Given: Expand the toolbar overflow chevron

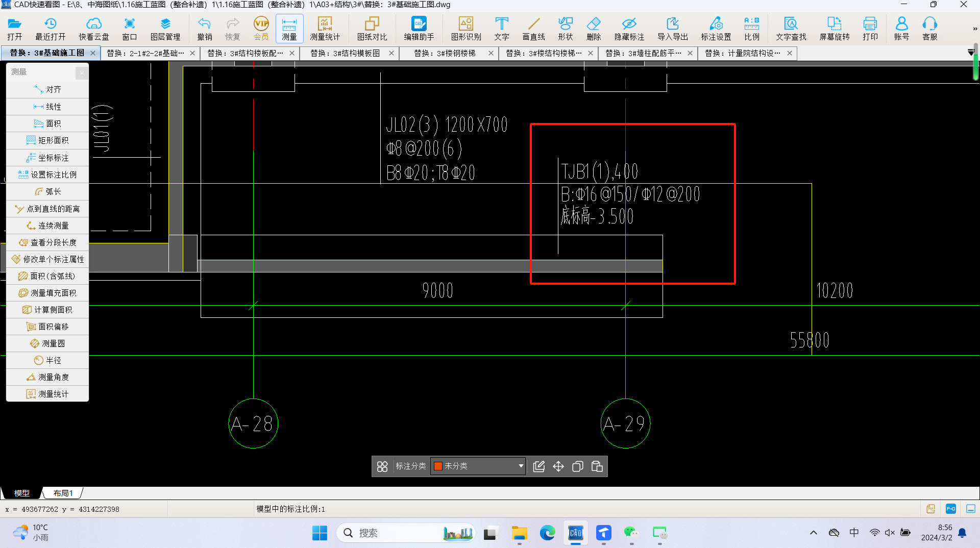Looking at the screenshot, I should [x=974, y=29].
